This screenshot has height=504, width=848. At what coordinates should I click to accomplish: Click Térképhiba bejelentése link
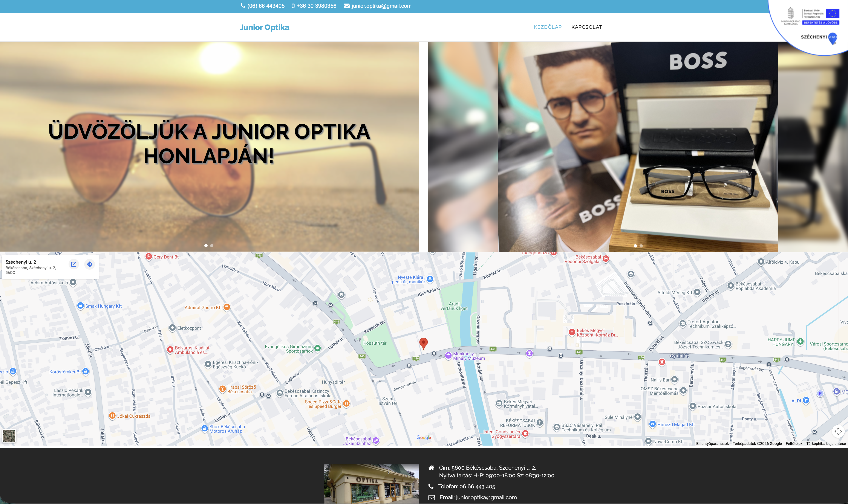coord(826,444)
